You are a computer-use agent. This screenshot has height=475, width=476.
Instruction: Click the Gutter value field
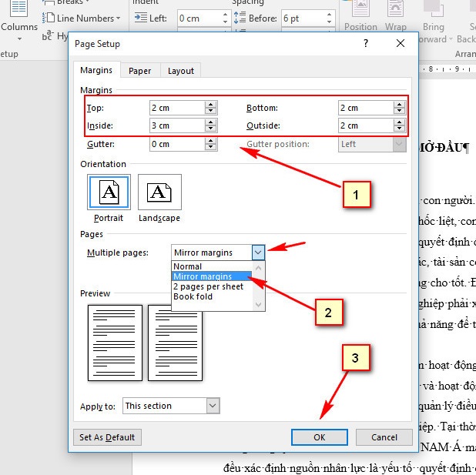coord(176,144)
